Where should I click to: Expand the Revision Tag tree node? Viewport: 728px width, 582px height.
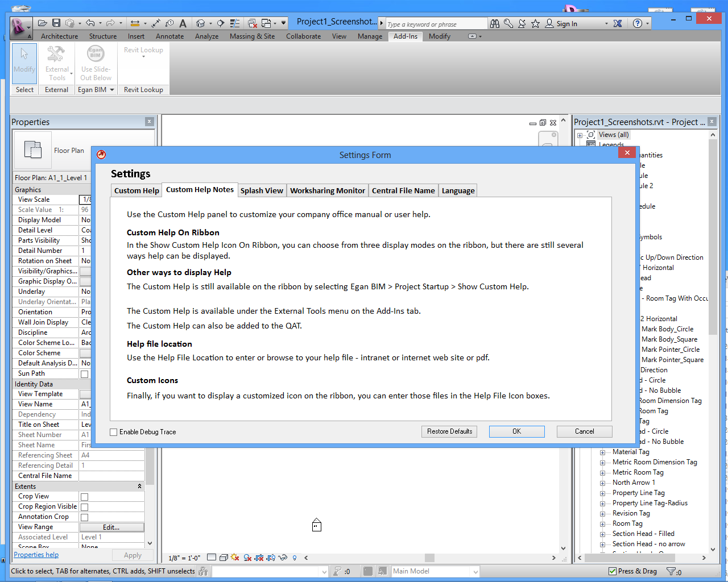[x=603, y=514]
